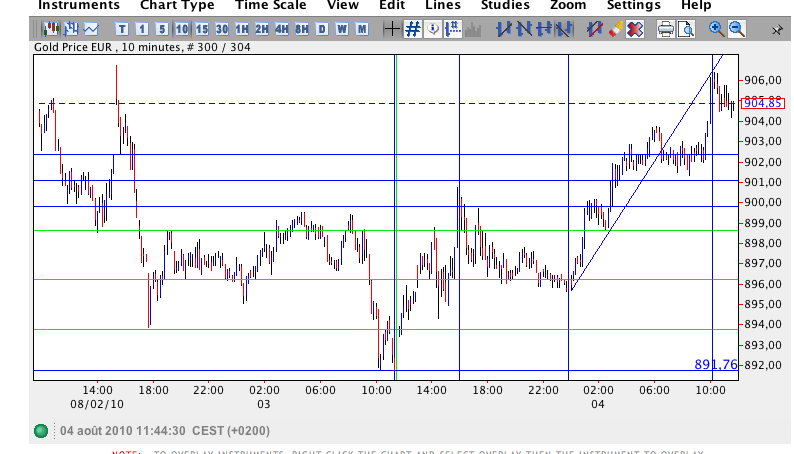
Task: Open the Settings menu
Action: [x=633, y=6]
